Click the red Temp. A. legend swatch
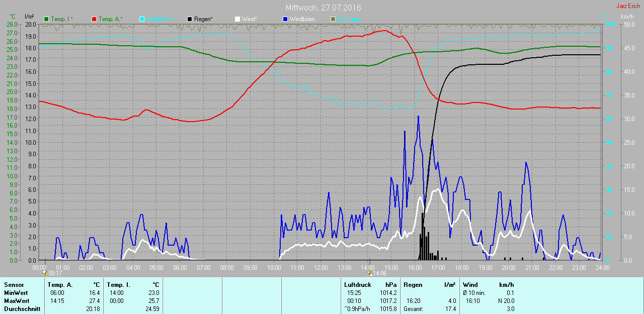644x314 pixels. 94,19
